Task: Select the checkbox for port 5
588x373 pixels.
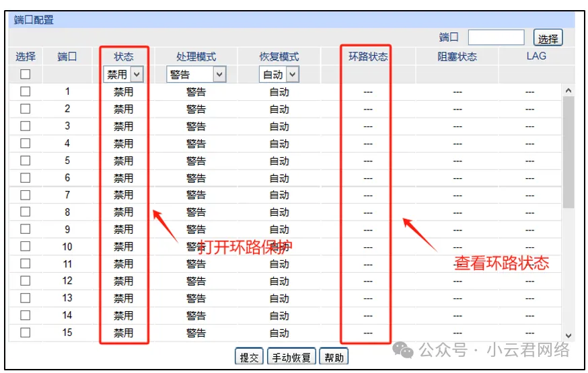Action: [26, 161]
